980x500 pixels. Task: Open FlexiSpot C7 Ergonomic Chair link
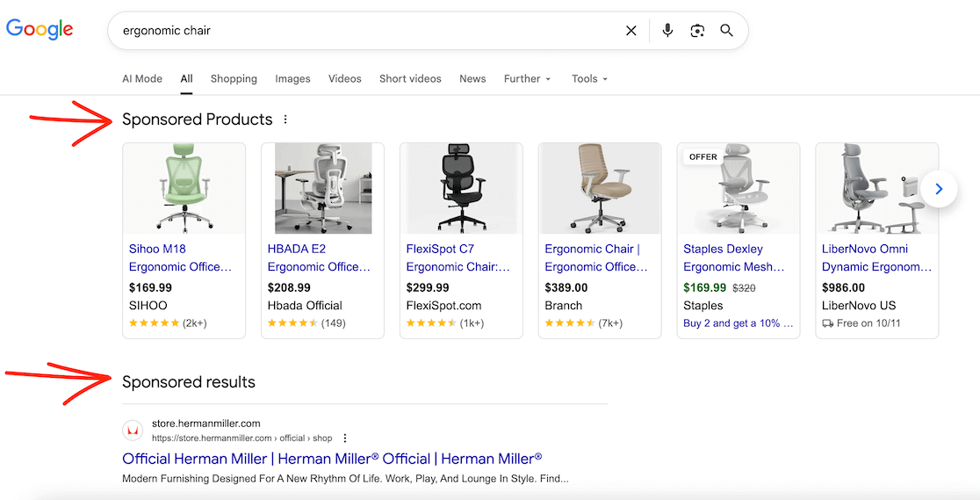(x=458, y=257)
